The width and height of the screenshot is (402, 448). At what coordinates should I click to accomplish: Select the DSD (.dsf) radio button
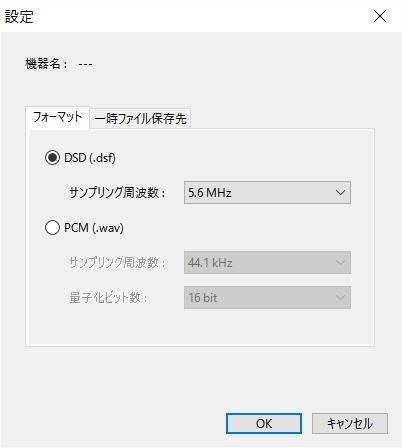52,158
